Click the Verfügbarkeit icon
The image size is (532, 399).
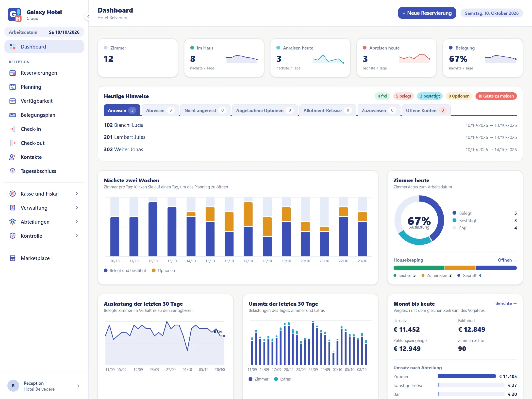pos(13,101)
